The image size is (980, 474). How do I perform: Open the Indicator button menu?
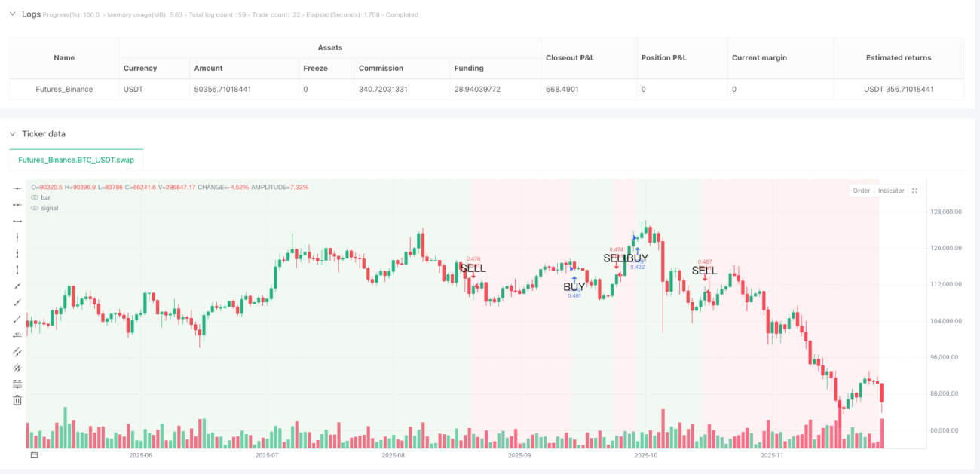[x=891, y=191]
